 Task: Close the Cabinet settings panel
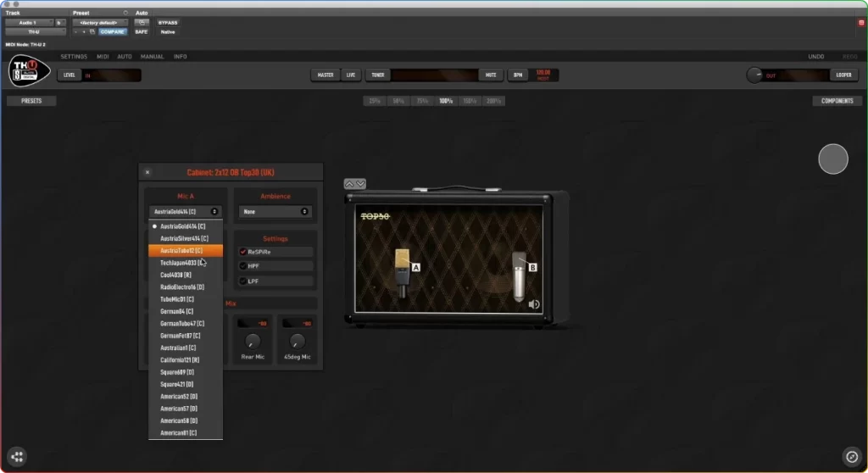[x=147, y=172]
